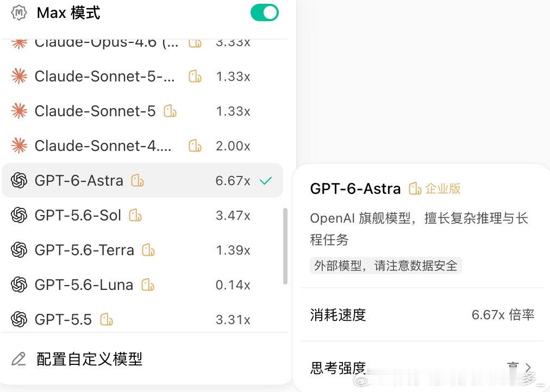
Task: Turn off the Max 模式 switch
Action: click(265, 12)
